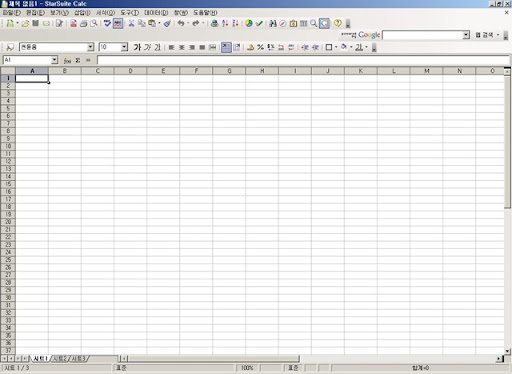
Task: Expand the Name Box dropdown
Action: pos(55,60)
